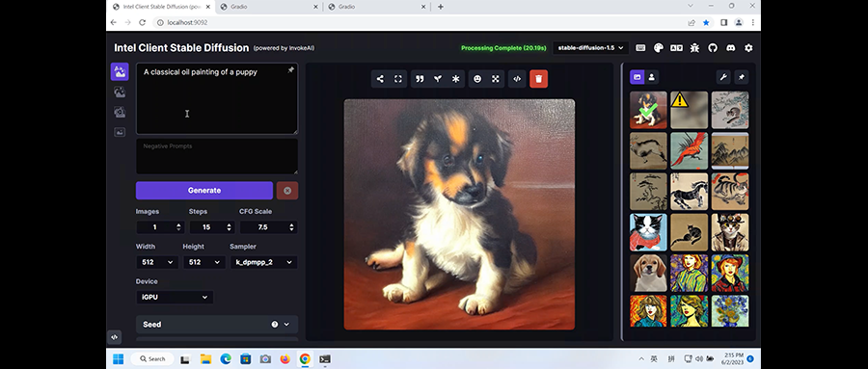Open gallery settings wrench icon
This screenshot has height=369, width=868.
click(x=723, y=77)
